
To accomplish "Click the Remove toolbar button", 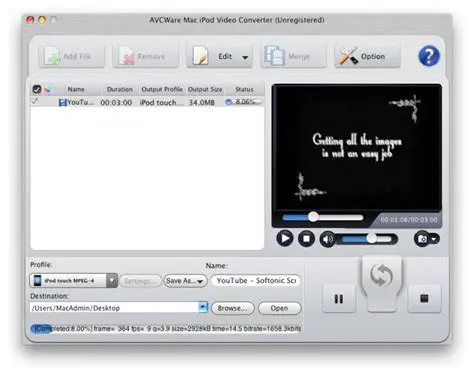I will pyautogui.click(x=146, y=56).
